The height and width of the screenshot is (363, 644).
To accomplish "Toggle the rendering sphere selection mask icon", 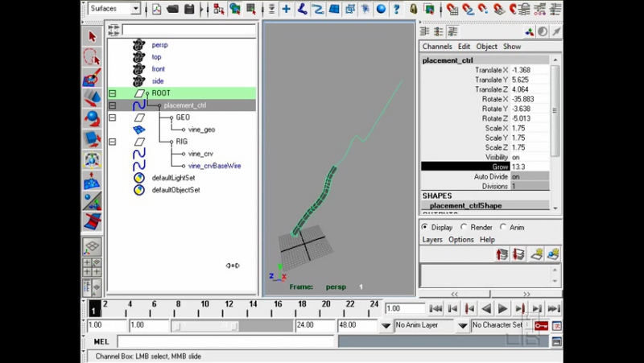I will (381, 9).
